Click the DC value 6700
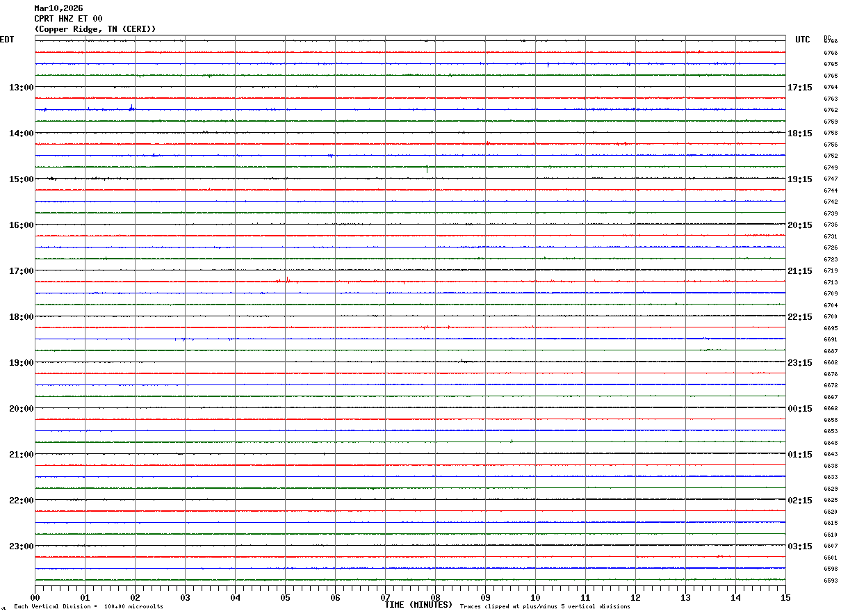 pyautogui.click(x=831, y=317)
